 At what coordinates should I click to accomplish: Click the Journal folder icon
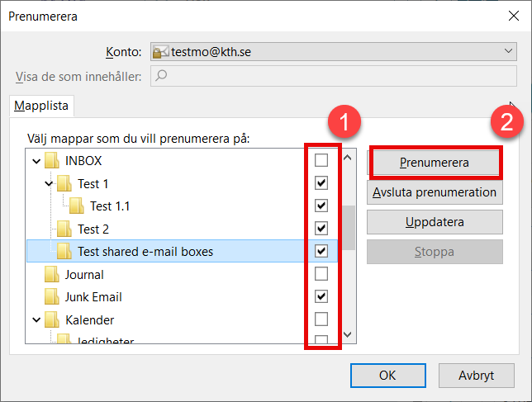click(x=52, y=274)
